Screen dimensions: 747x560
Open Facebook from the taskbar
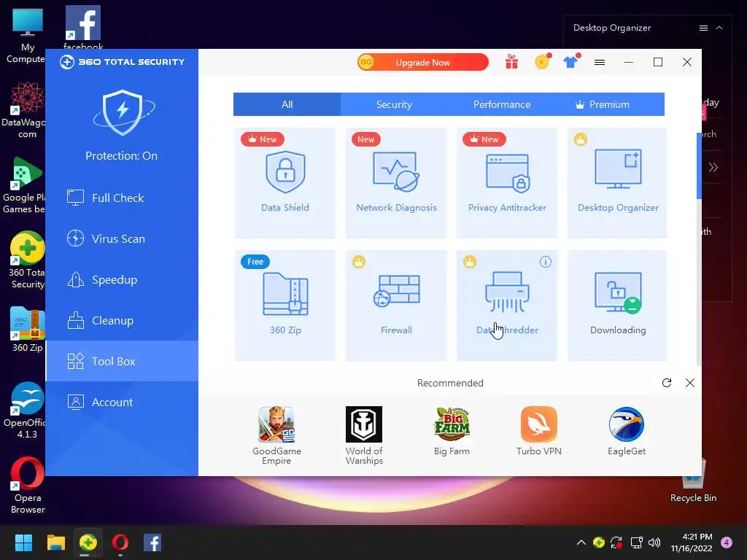(x=152, y=542)
